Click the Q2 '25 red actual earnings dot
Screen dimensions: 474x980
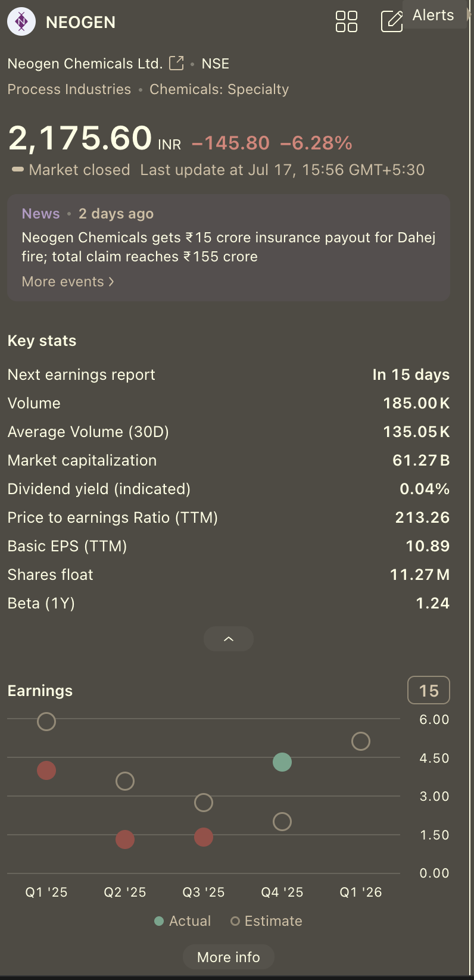coord(125,839)
